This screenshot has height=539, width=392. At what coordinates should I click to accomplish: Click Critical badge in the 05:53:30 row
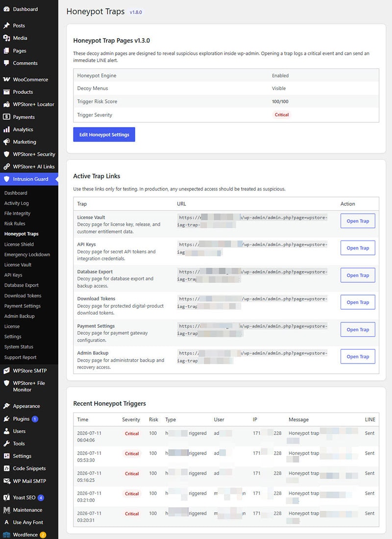coord(132,454)
